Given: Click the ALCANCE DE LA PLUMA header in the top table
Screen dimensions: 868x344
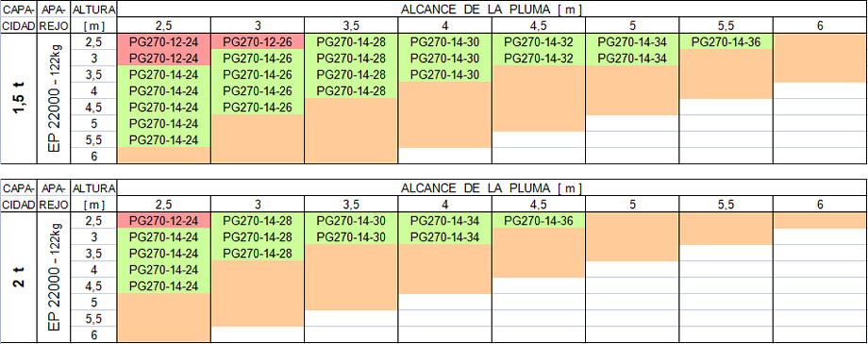Looking at the screenshot, I should click(492, 9).
